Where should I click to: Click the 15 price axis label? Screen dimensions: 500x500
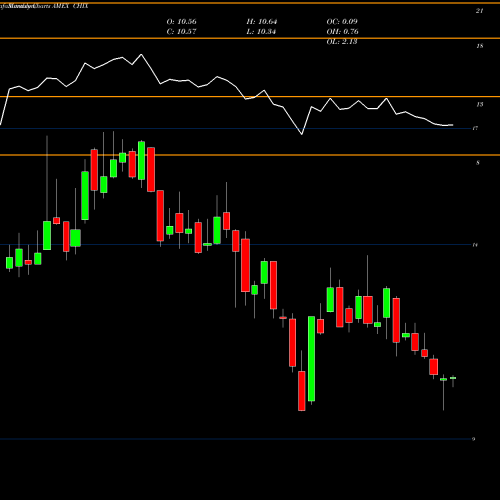(x=479, y=105)
